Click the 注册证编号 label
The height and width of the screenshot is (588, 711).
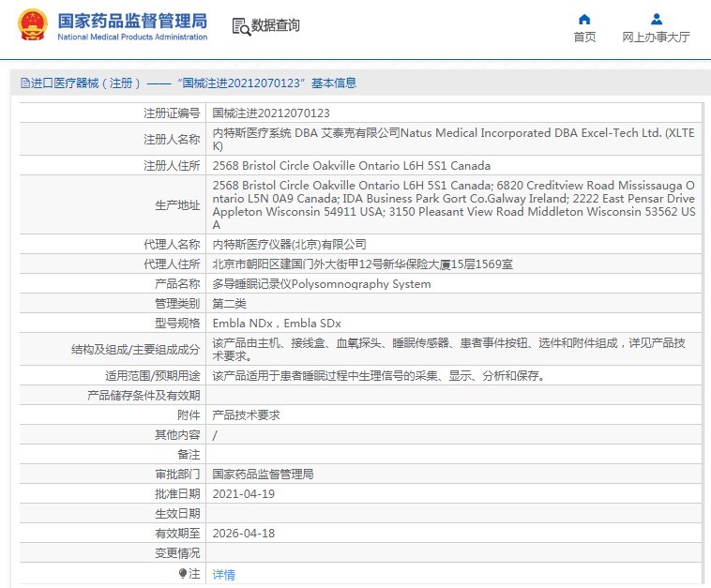click(x=172, y=113)
